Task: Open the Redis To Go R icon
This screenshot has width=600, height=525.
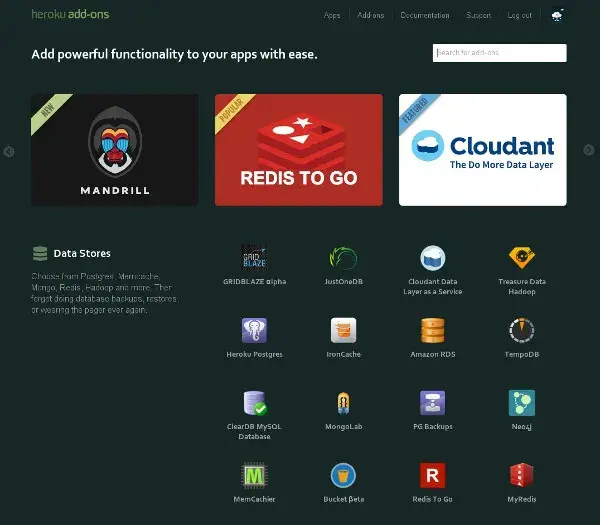Action: [x=433, y=475]
